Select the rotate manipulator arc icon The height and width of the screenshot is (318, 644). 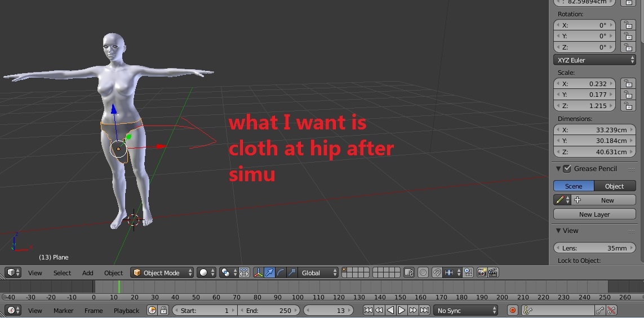click(x=281, y=272)
